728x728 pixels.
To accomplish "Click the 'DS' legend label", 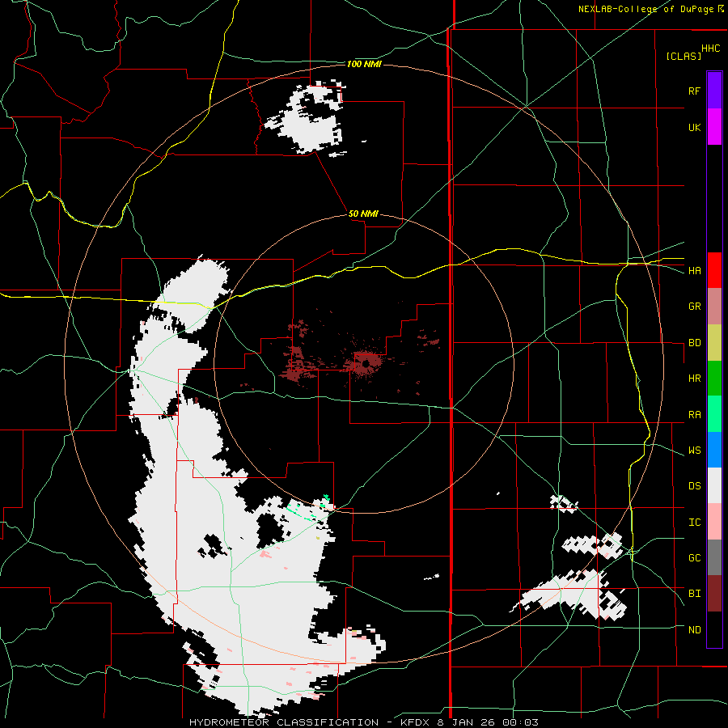I will tap(694, 486).
